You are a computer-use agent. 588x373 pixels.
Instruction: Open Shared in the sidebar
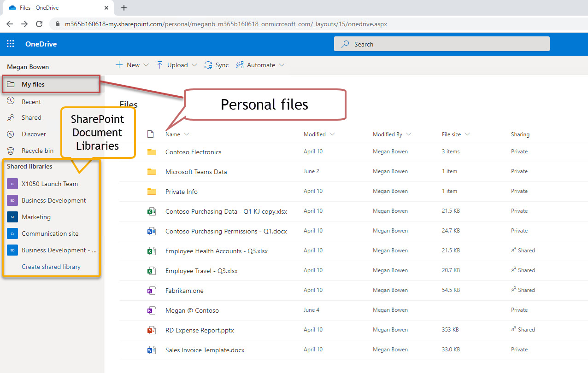[x=31, y=117]
